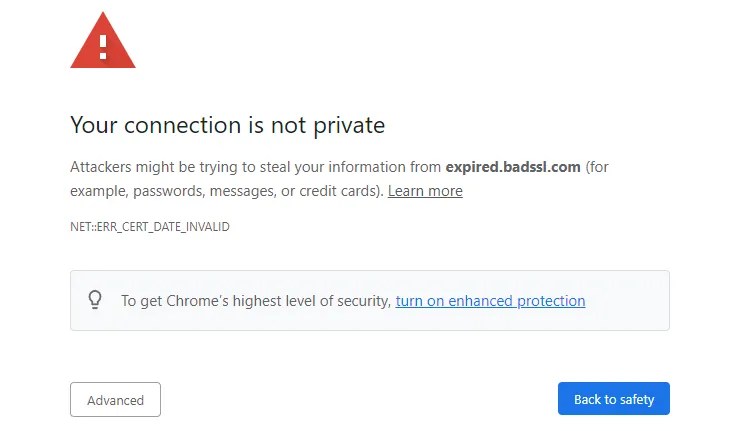Click the NET::ERR_CERT_DATE_INVALID error code
The image size is (730, 431).
[150, 227]
